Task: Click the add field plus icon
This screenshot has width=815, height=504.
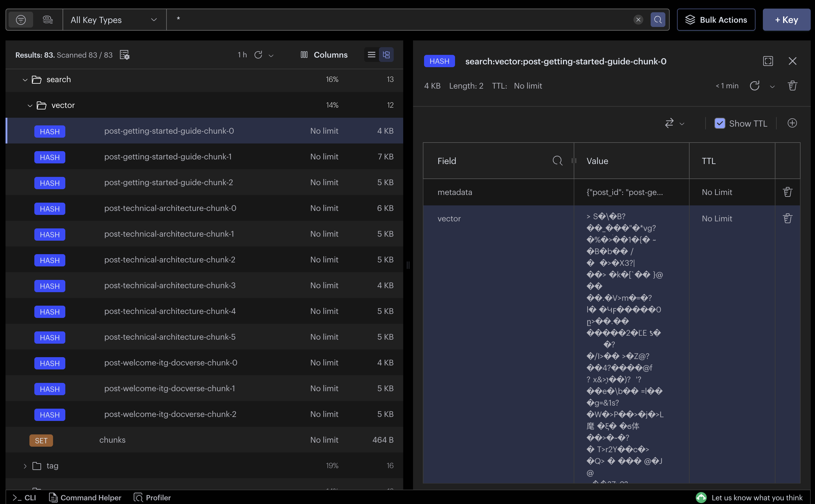Action: click(x=792, y=123)
